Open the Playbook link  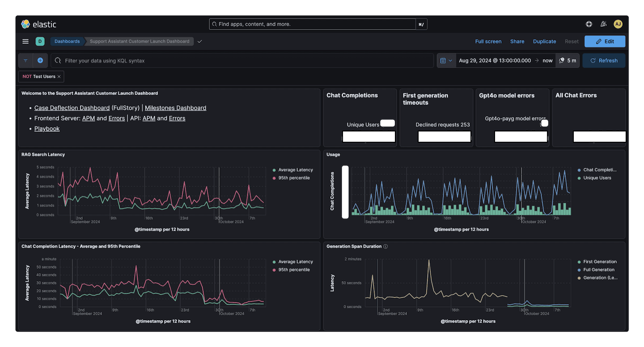(x=47, y=128)
